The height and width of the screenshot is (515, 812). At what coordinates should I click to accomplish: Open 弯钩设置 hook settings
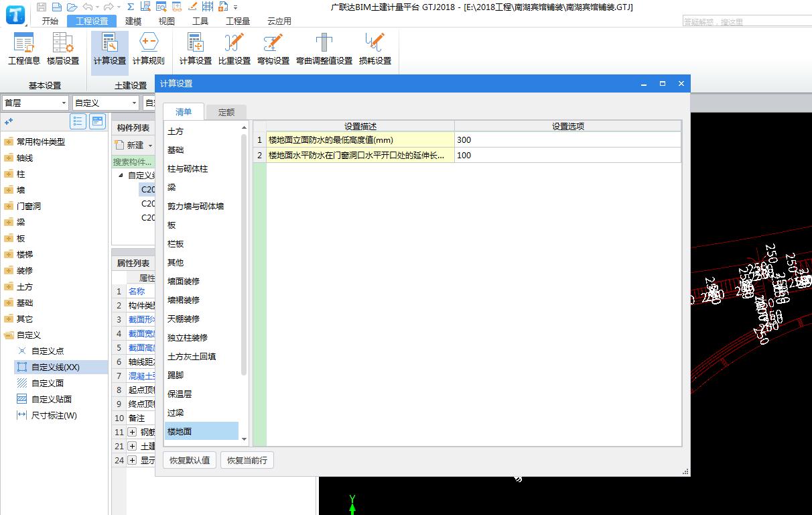coord(273,49)
